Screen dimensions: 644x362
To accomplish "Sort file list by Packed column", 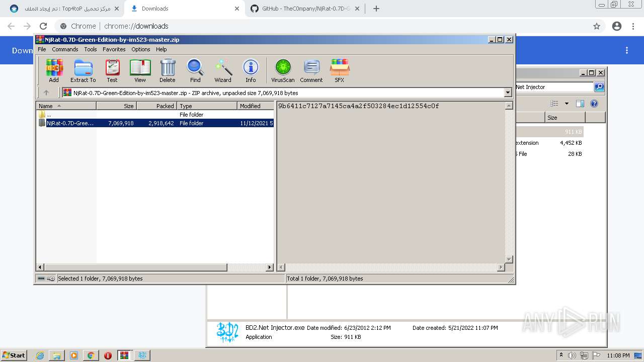I will point(156,106).
